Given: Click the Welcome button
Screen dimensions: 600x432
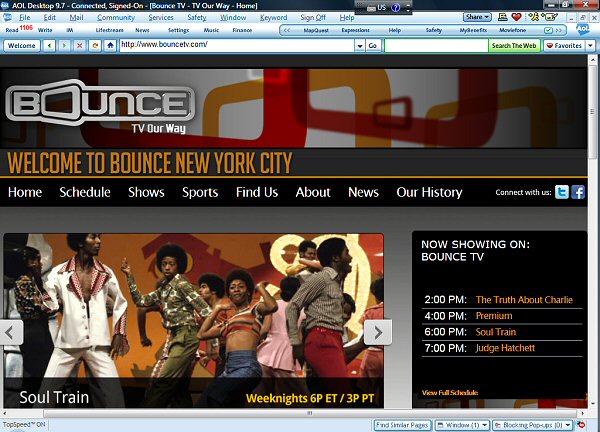Looking at the screenshot, I should click(21, 46).
